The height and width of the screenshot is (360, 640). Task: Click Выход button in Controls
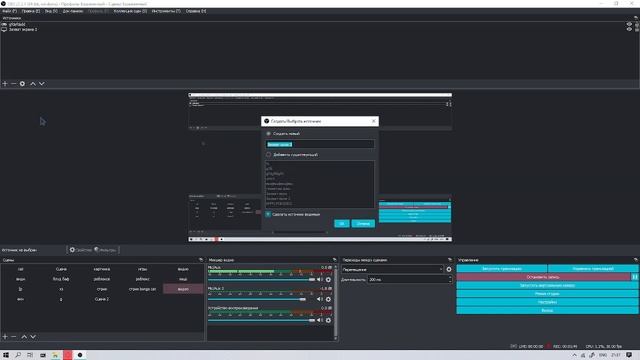coord(547,310)
